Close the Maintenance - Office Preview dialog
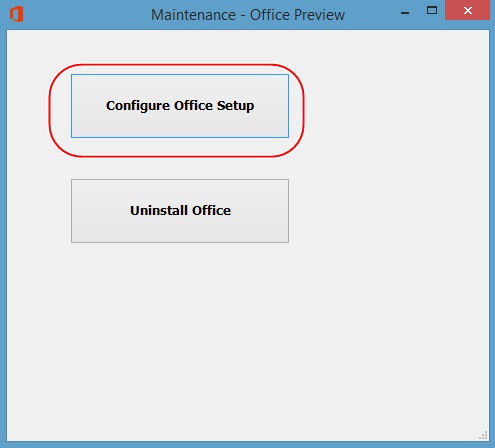495x448 pixels. click(468, 11)
